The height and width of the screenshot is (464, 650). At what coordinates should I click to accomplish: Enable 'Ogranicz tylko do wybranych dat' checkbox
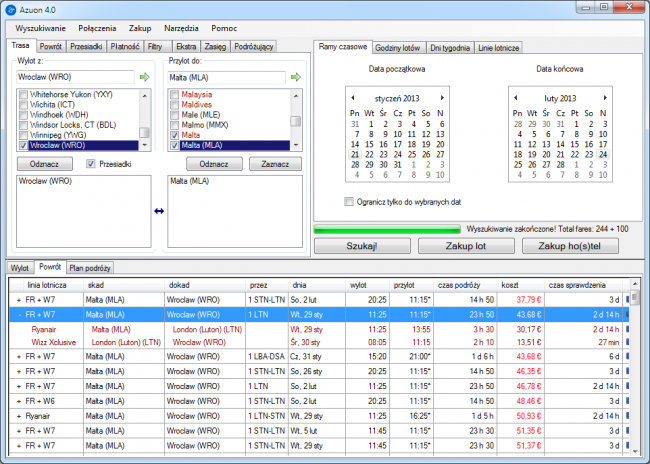pyautogui.click(x=348, y=201)
